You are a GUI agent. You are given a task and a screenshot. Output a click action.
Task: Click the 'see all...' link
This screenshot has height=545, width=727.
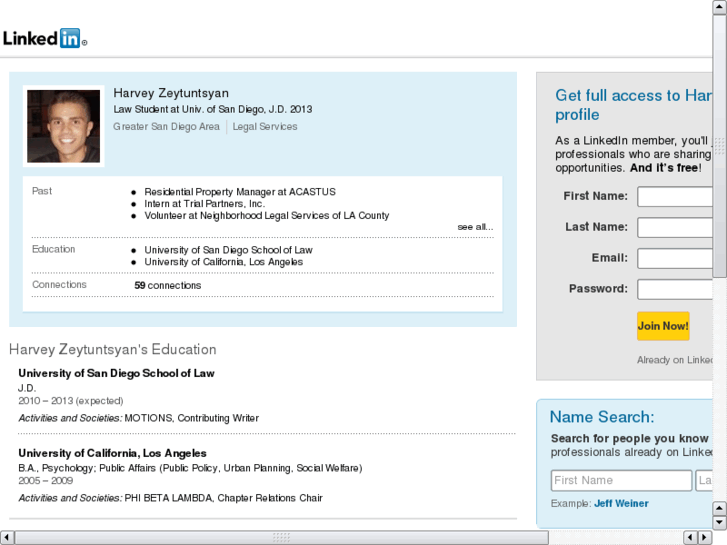475,227
